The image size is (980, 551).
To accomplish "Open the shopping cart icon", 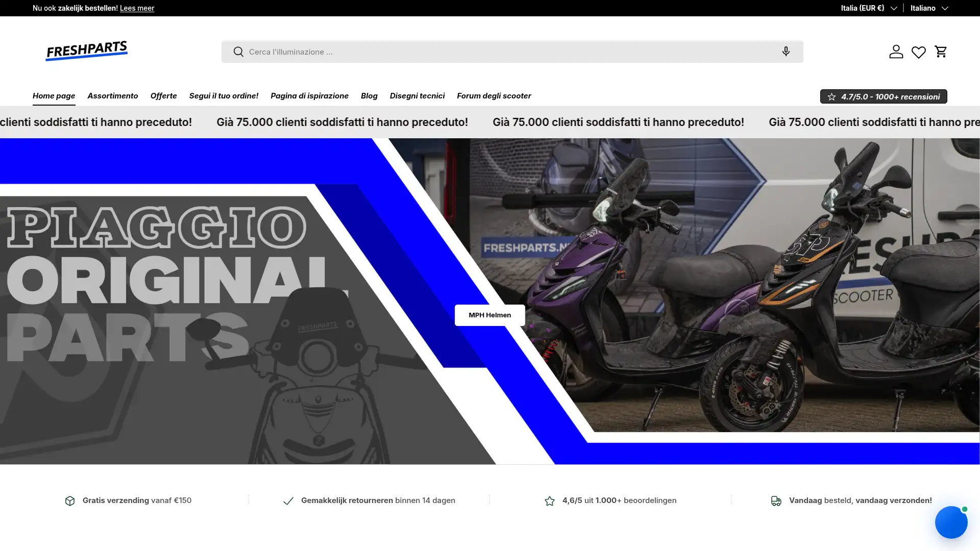I will (x=941, y=52).
